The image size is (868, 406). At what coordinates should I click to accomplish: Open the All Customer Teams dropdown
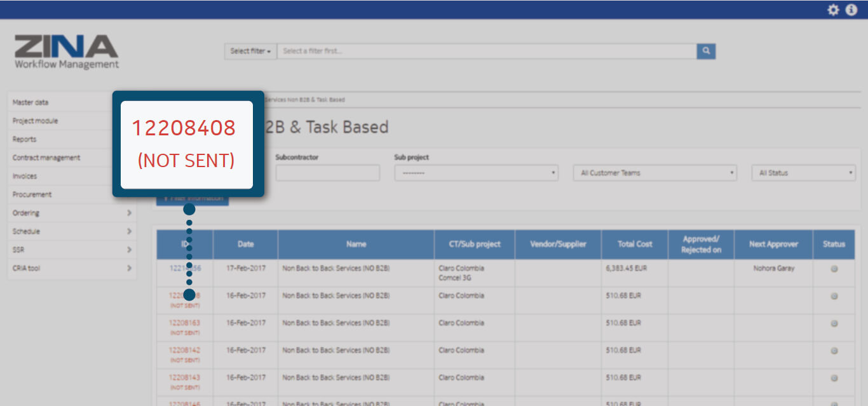(654, 173)
